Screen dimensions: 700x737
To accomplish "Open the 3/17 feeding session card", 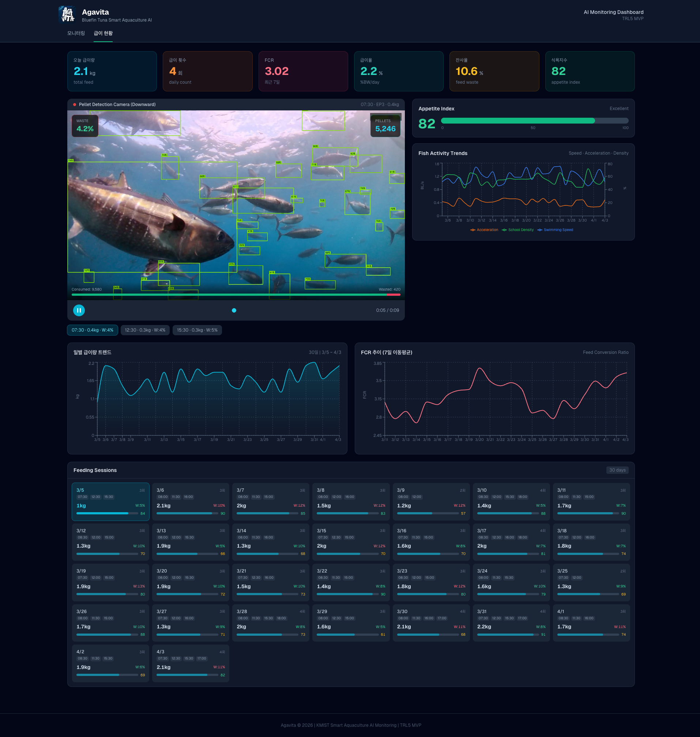I will pyautogui.click(x=511, y=542).
